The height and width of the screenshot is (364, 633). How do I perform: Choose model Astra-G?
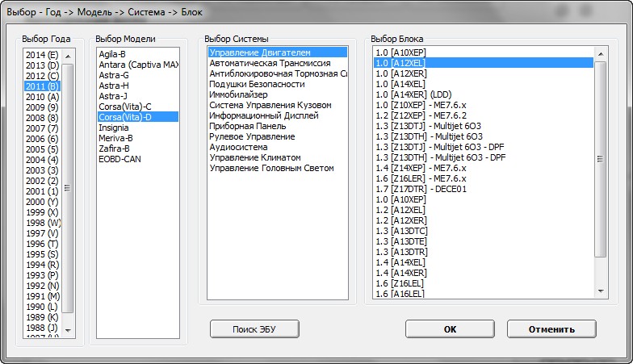coord(137,75)
